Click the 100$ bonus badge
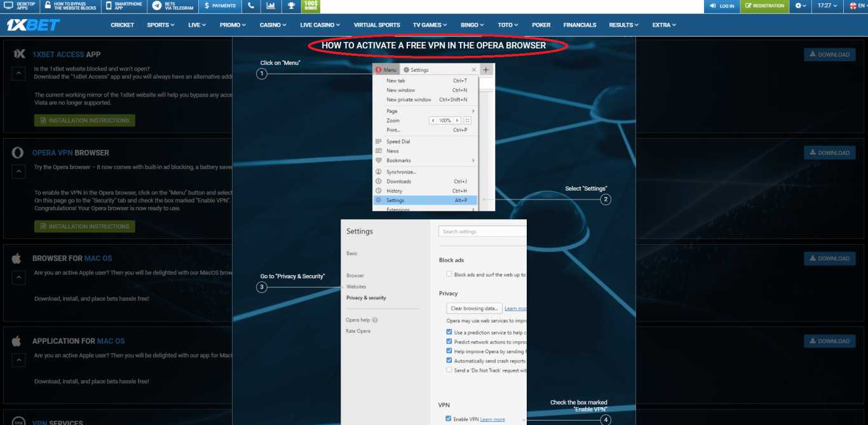 coord(311,6)
